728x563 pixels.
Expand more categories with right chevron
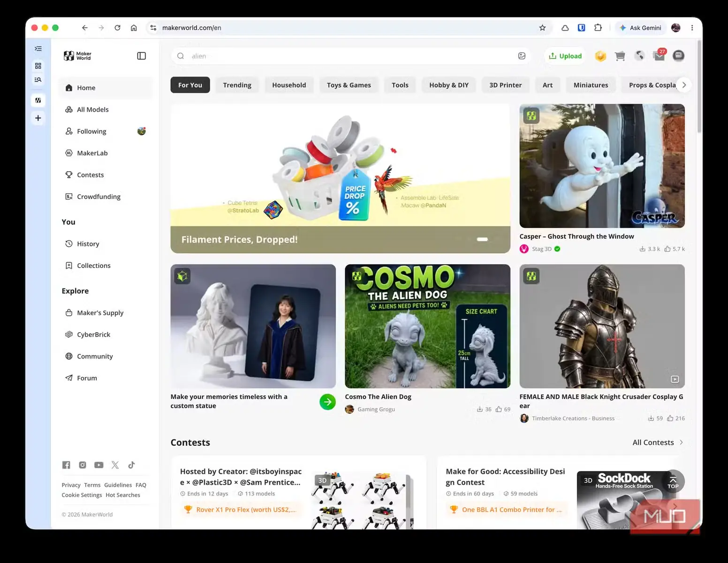tap(684, 85)
